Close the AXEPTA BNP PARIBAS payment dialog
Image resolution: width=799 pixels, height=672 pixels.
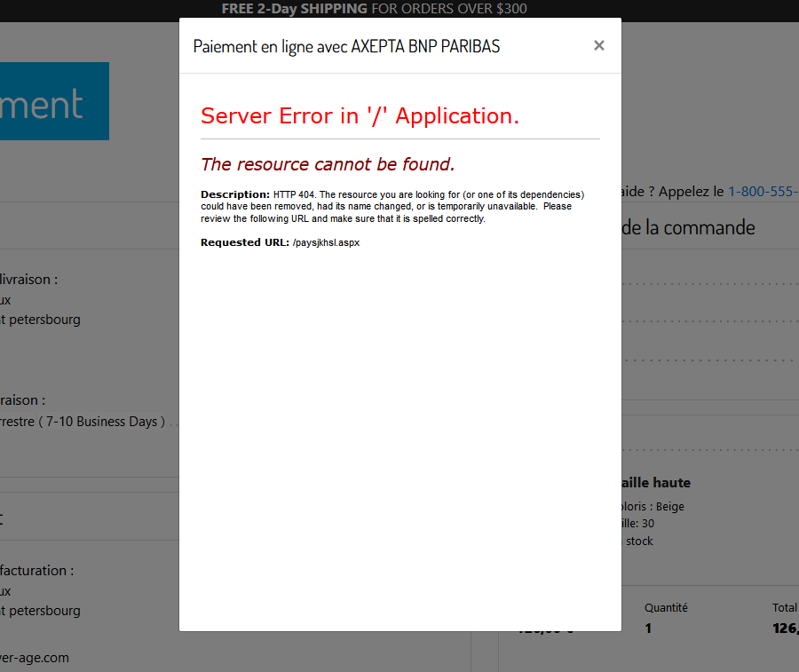pos(599,45)
